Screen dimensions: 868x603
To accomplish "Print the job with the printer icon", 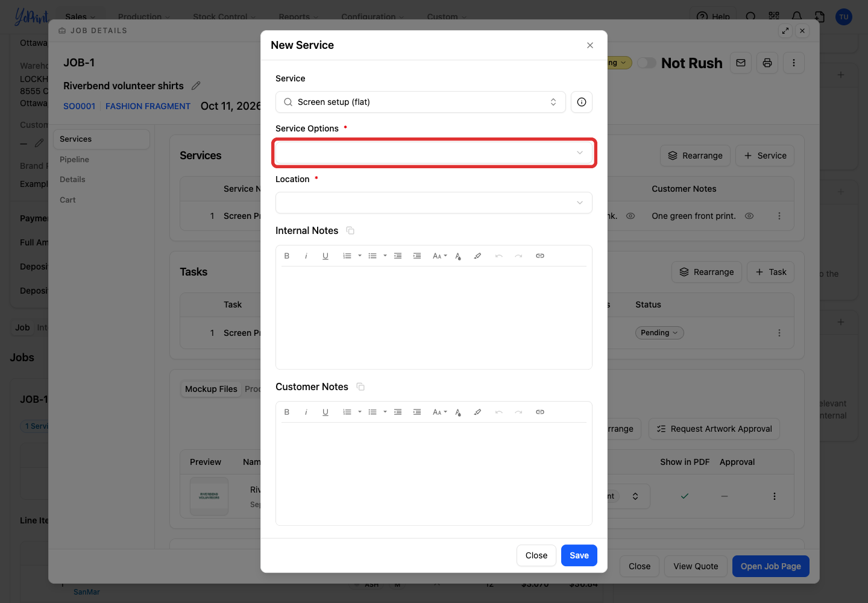I will [767, 63].
